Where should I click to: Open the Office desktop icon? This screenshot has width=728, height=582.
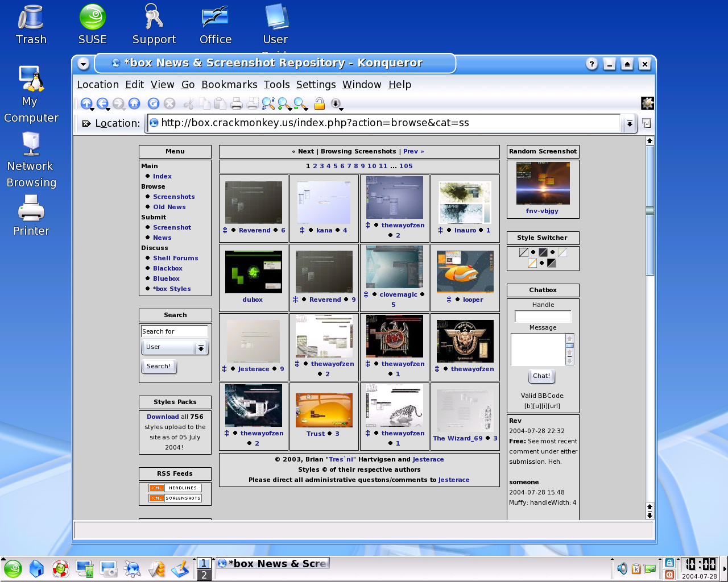(216, 25)
